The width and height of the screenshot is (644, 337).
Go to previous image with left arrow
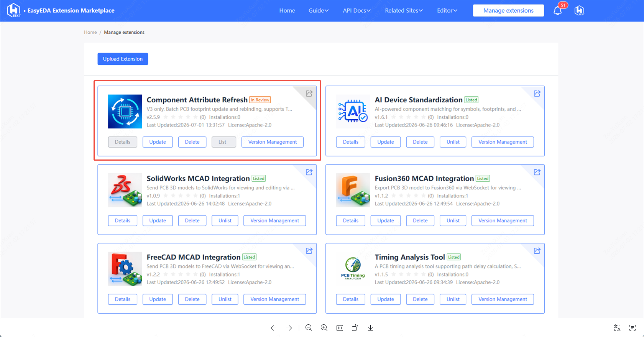(x=273, y=328)
